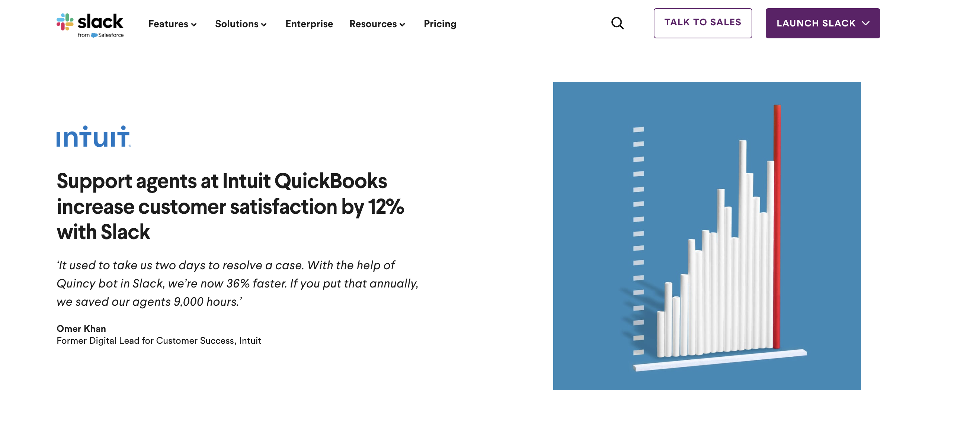
Task: Select Enterprise in the navigation
Action: point(309,23)
